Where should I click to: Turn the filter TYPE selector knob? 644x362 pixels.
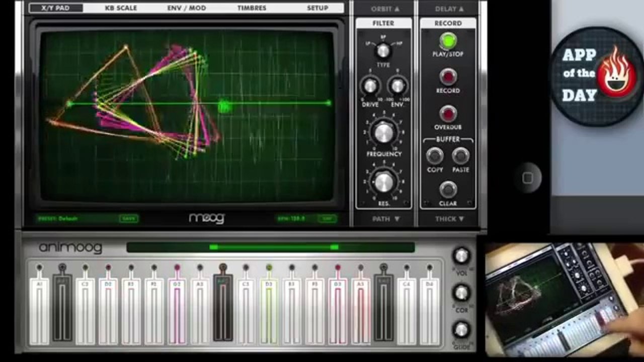coord(383,51)
